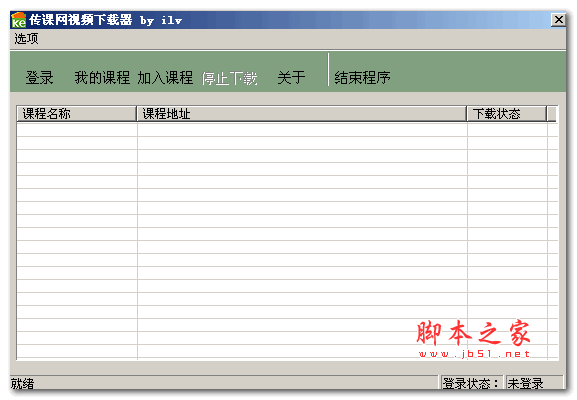Open the 选项 menu
Screen dimensions: 577x400
click(x=26, y=39)
